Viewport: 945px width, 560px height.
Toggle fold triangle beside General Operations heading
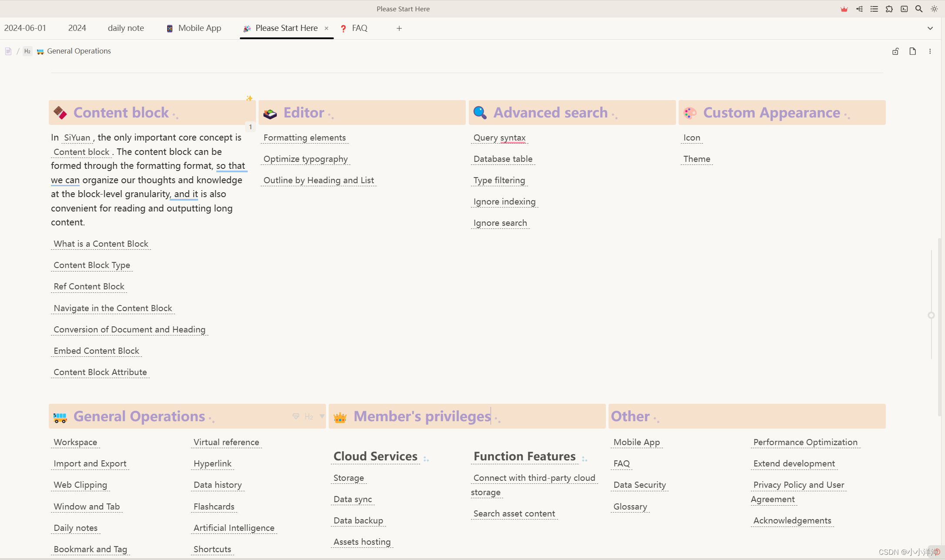(322, 416)
